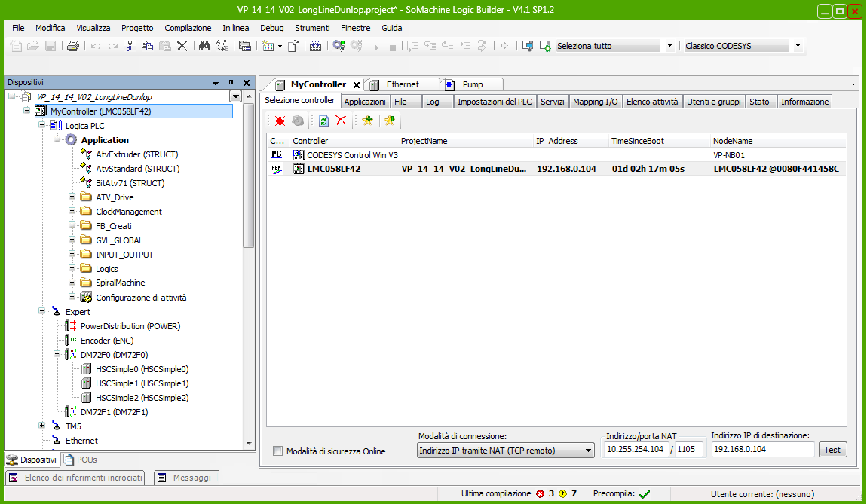Click the Refresh controller list icon
This screenshot has height=504, width=867.
pyautogui.click(x=324, y=121)
